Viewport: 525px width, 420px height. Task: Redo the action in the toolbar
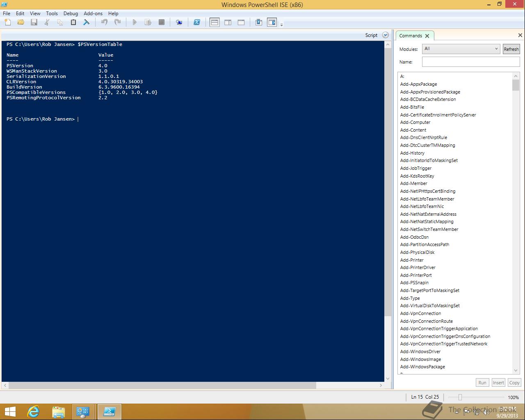click(117, 22)
